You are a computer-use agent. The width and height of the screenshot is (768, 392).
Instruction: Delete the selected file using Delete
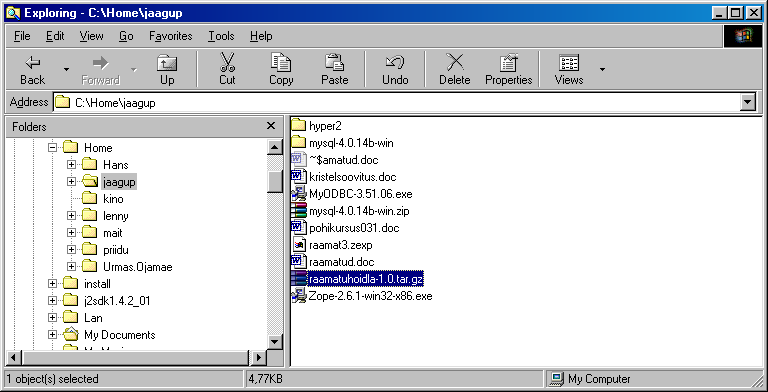coord(455,70)
